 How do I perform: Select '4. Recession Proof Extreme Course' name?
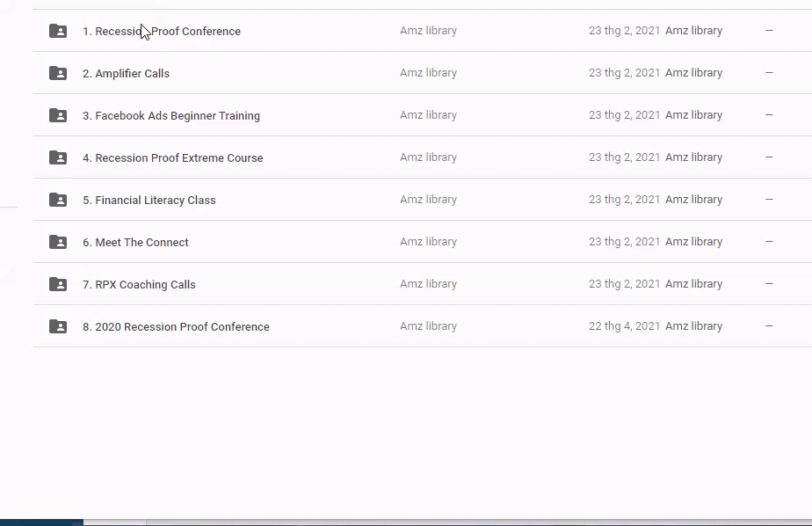173,158
